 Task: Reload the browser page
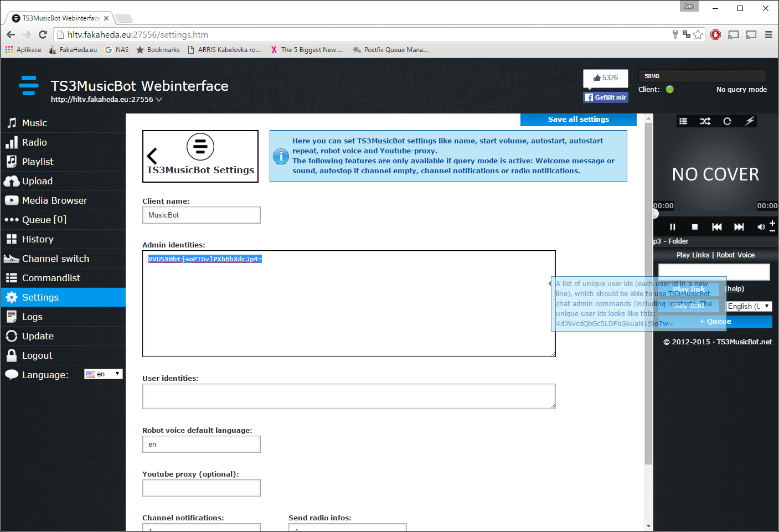point(43,34)
